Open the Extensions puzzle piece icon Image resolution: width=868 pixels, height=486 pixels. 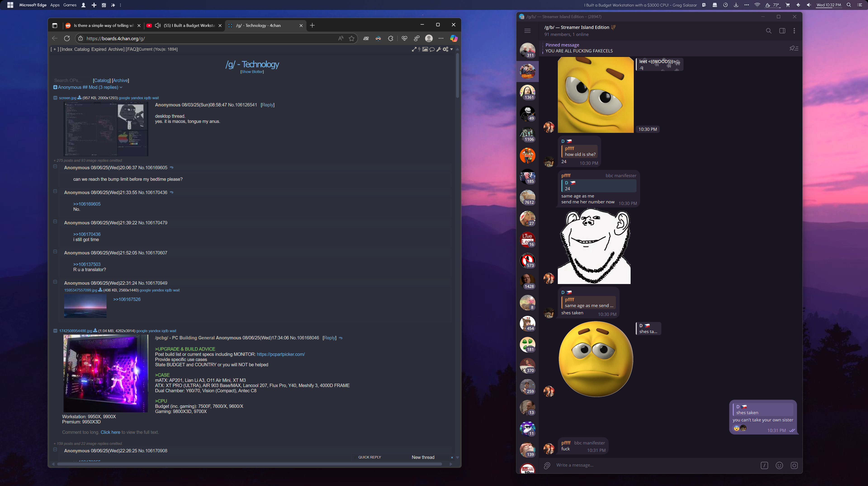[390, 38]
